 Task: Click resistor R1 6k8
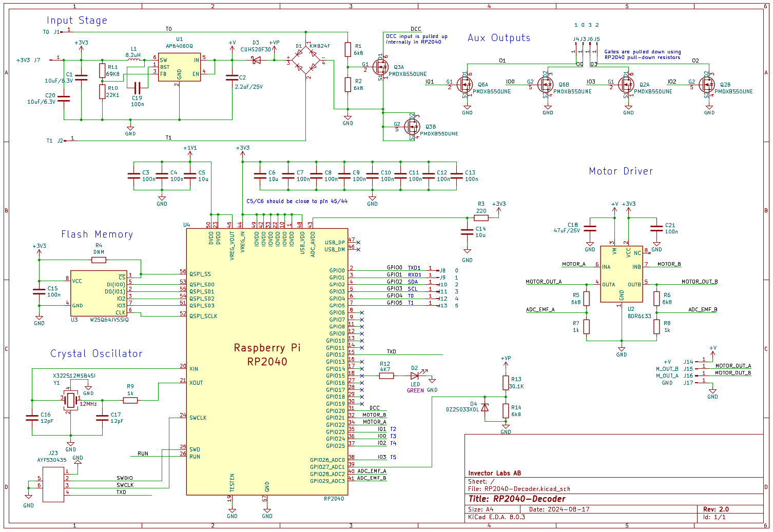click(348, 50)
